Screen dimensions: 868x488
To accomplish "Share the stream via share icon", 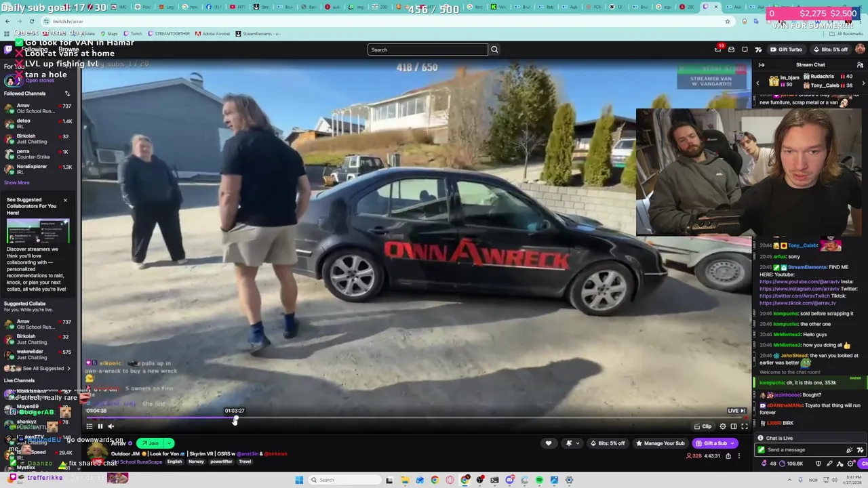I will [728, 456].
